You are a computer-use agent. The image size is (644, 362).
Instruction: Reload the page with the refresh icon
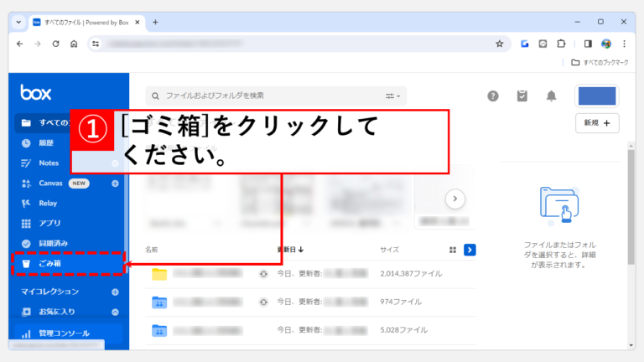coord(56,44)
